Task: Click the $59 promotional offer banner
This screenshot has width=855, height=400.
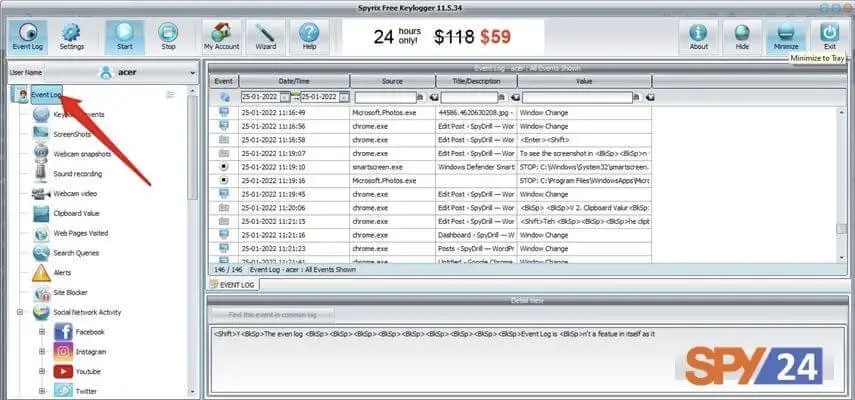Action: pyautogui.click(x=443, y=37)
